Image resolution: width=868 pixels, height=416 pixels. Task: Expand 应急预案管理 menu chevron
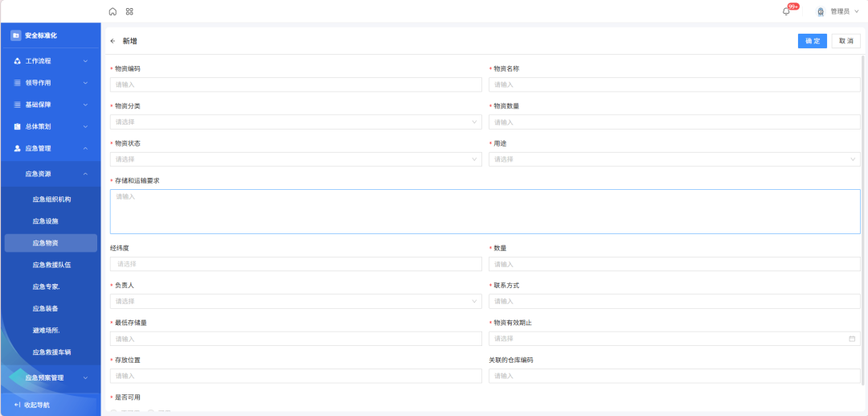coord(85,377)
